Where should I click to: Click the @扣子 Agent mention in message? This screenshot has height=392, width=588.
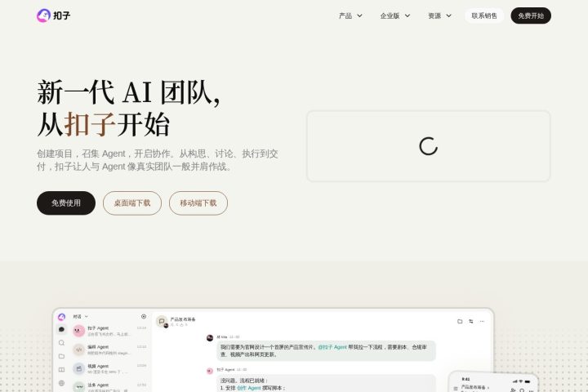click(x=332, y=347)
